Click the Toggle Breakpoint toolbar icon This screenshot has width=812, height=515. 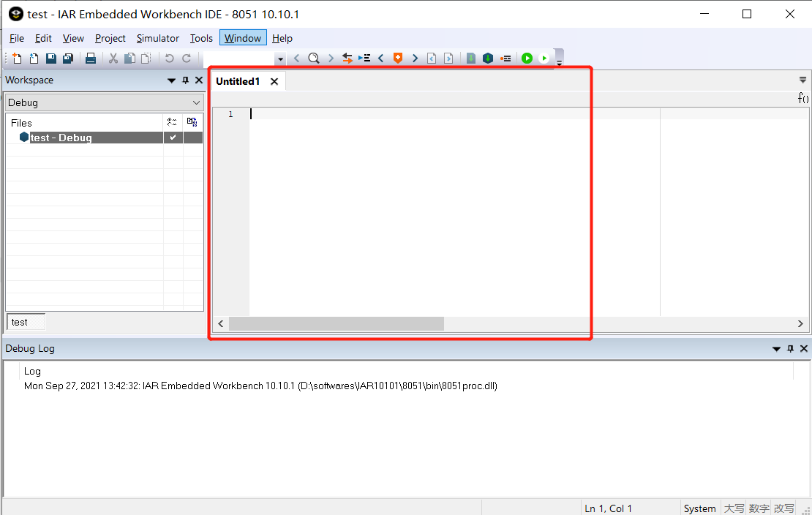(x=505, y=58)
